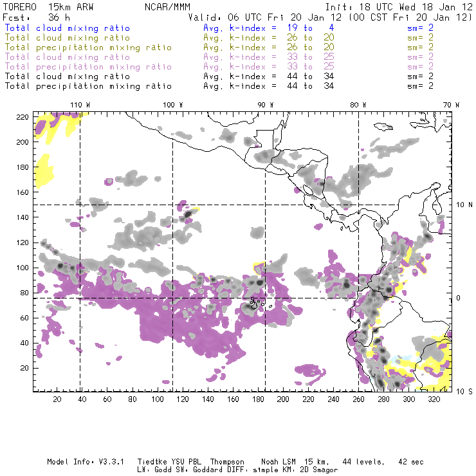
Task: Click the y-axis '40' grid number
Action: point(25,343)
